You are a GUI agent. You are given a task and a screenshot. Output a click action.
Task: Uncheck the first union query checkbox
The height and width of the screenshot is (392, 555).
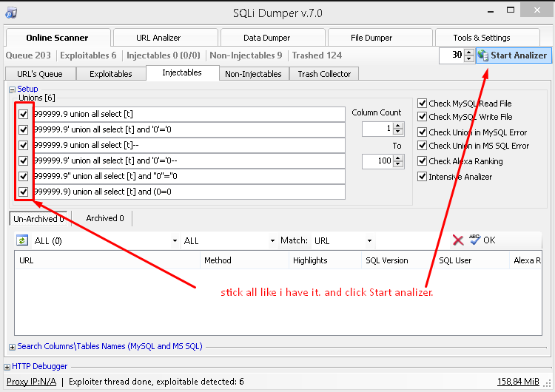[24, 114]
